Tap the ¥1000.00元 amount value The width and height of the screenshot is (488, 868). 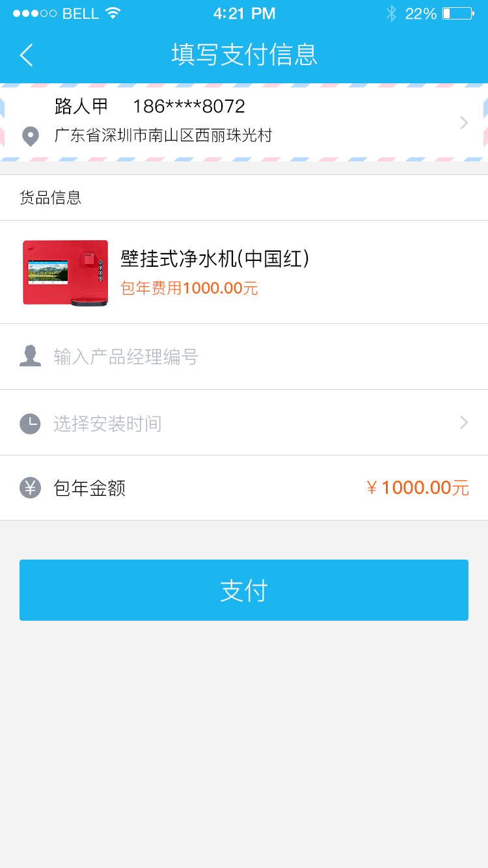tap(417, 487)
